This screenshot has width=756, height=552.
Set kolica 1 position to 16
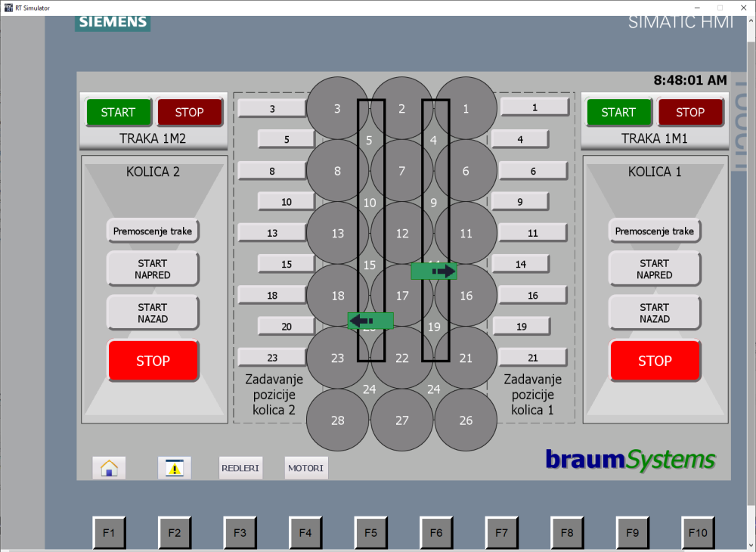[x=532, y=296]
